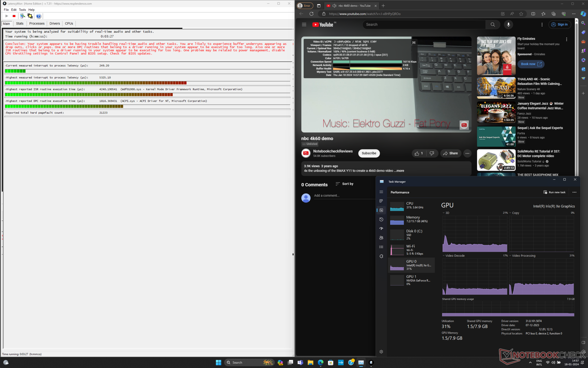Viewport: 588px width, 368px height.
Task: Expand the 3D engine graph dropdown
Action: click(x=444, y=213)
